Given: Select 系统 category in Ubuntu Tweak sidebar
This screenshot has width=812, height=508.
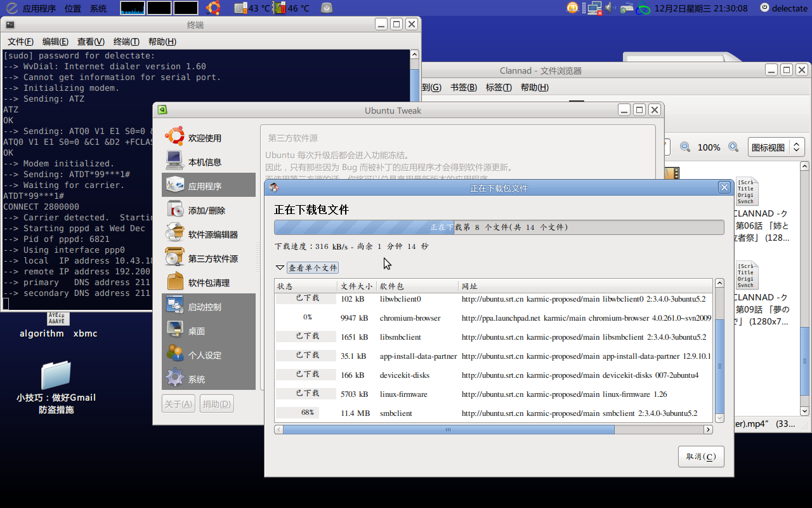Looking at the screenshot, I should coord(209,379).
